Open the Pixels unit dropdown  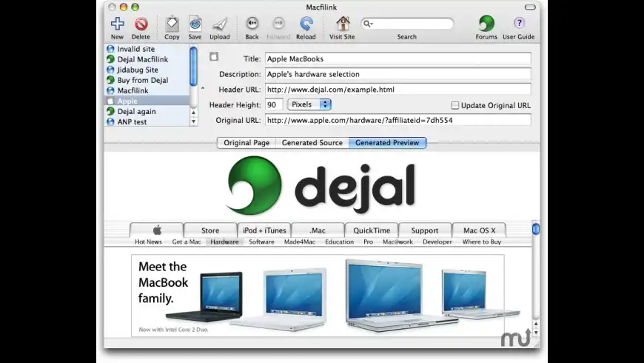(309, 104)
